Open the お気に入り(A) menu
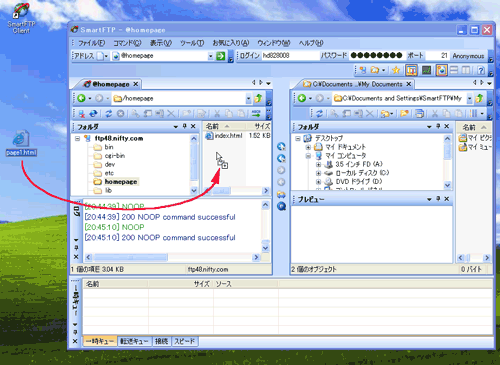This screenshot has height=365, width=500. click(x=231, y=43)
